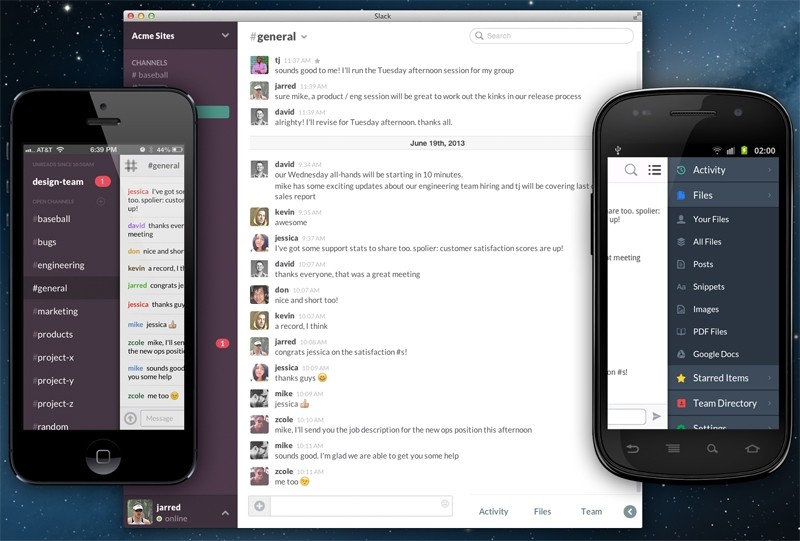Open All Files in Android menu

[x=724, y=241]
